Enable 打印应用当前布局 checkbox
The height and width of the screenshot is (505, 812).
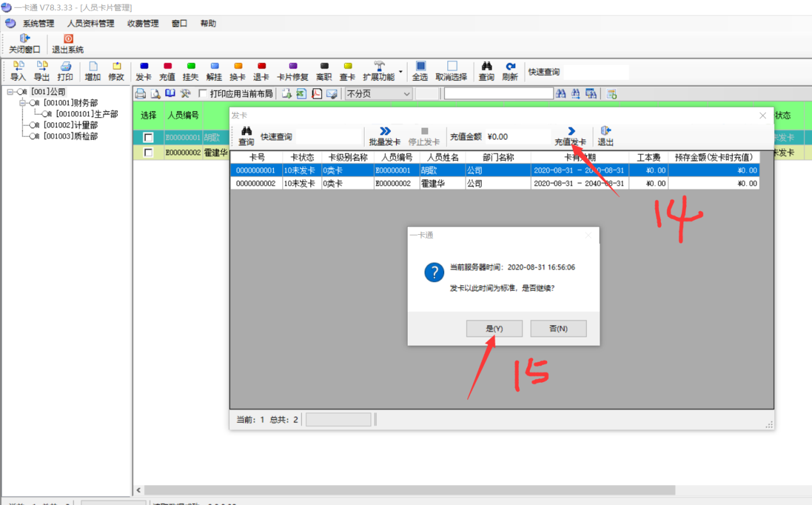point(203,94)
